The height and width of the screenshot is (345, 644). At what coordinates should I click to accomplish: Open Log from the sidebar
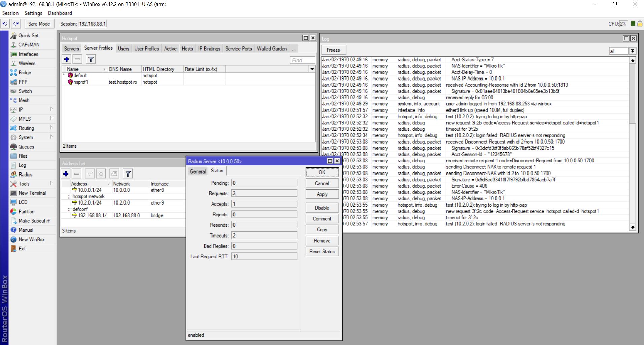click(22, 165)
